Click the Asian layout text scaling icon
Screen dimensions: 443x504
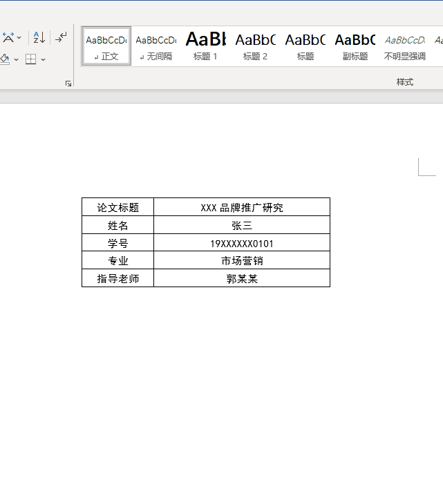[x=8, y=37]
